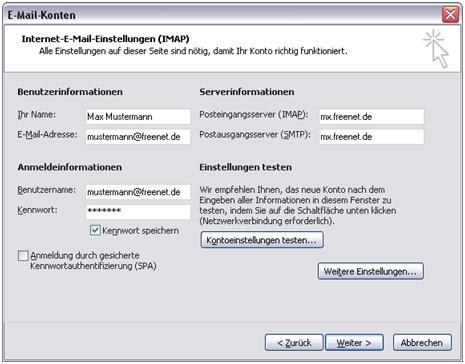The height and width of the screenshot is (364, 465).
Task: Click the 'Ihr Name:' label
Action: 37,115
